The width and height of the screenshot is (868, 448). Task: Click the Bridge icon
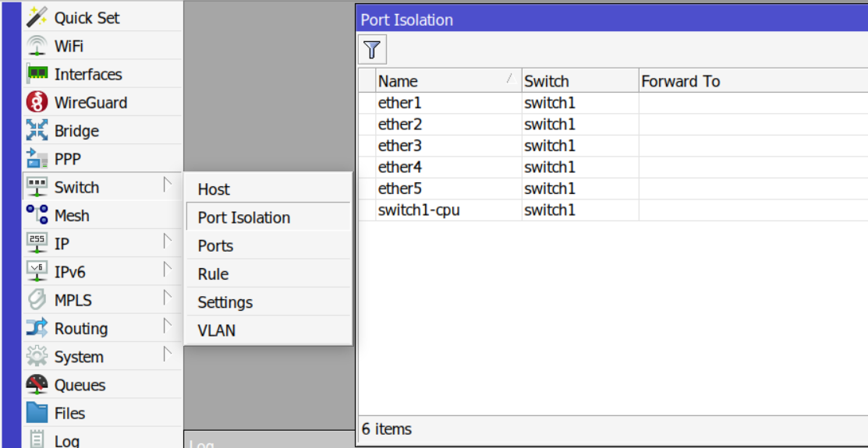[x=37, y=130]
